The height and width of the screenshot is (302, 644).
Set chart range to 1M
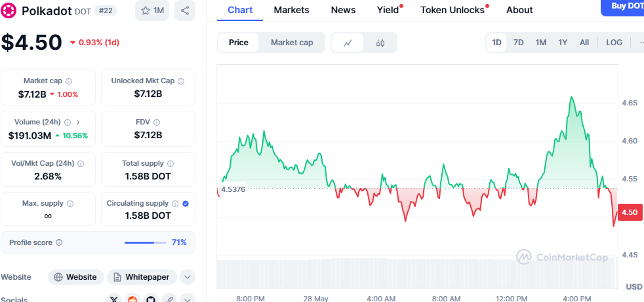[x=541, y=43]
